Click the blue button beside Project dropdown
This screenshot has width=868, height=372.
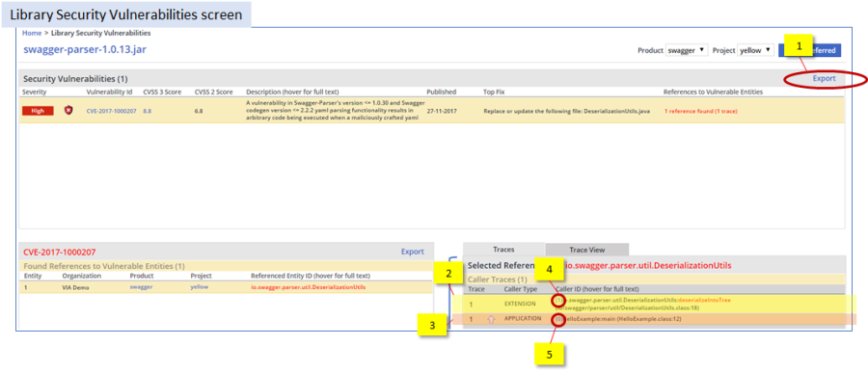[809, 50]
